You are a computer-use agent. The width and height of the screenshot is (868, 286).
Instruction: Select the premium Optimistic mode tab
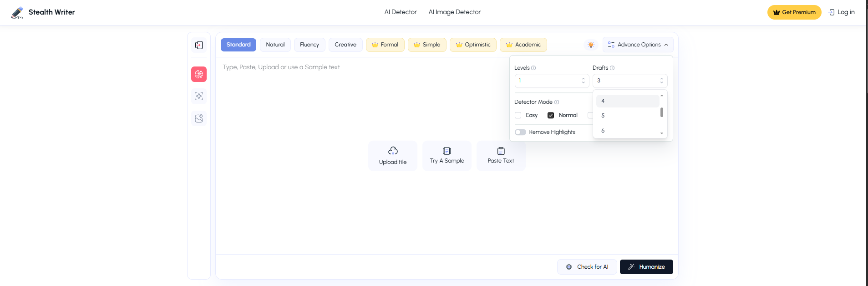(x=473, y=45)
